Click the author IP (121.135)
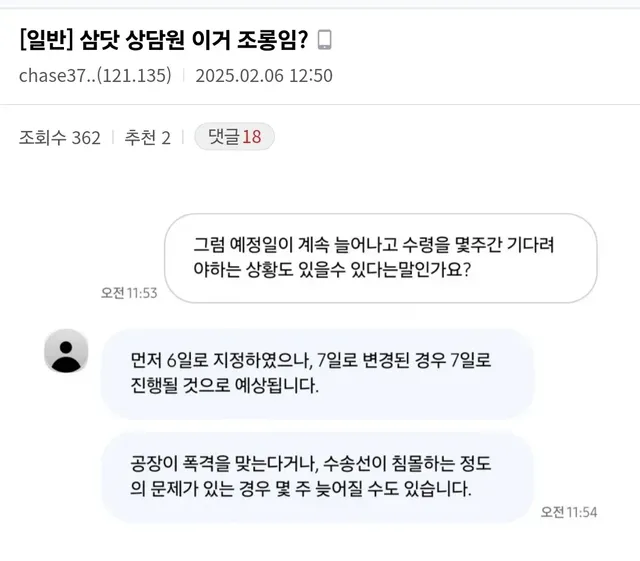Screen dimensions: 640x561 tap(138, 75)
